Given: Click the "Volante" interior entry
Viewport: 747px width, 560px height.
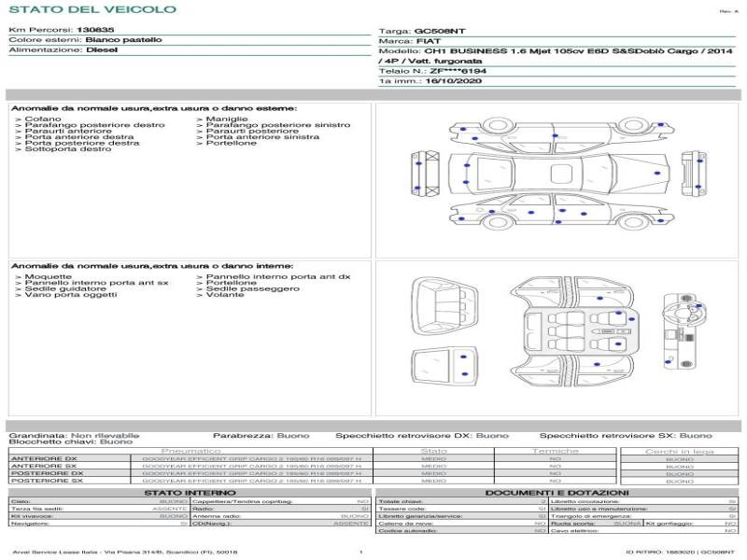Looking at the screenshot, I should (x=225, y=295).
